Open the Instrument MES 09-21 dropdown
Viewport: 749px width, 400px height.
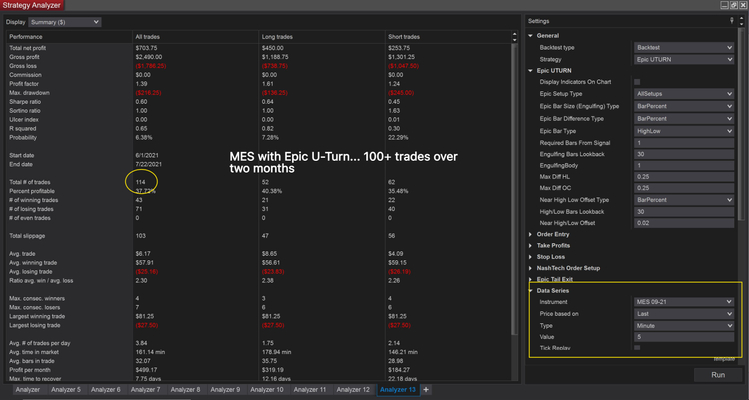click(684, 301)
